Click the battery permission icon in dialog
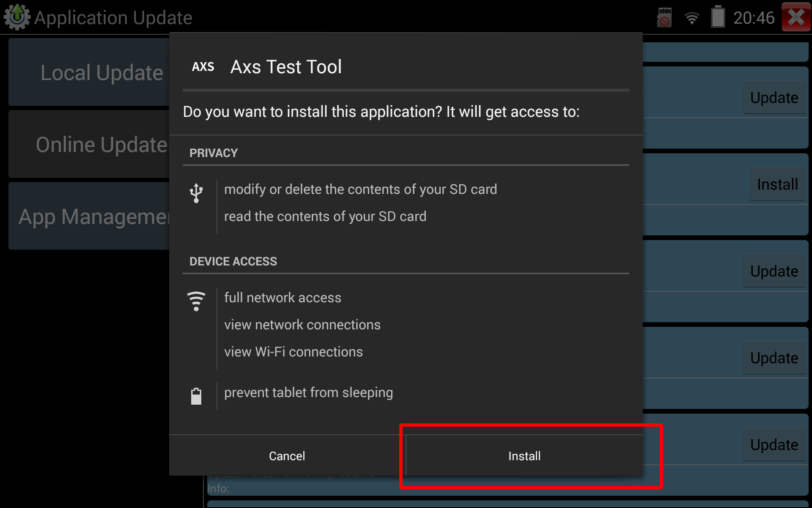This screenshot has height=508, width=812. tap(196, 396)
